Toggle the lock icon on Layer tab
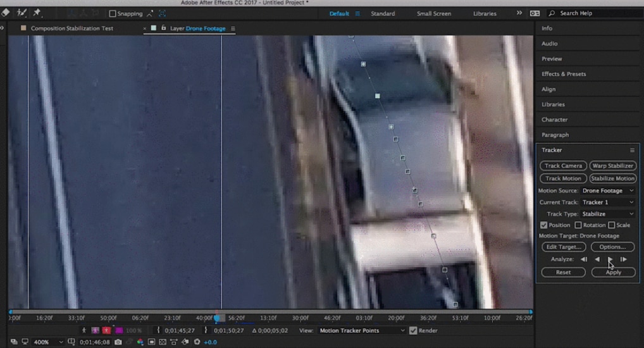644x348 pixels. (x=163, y=28)
